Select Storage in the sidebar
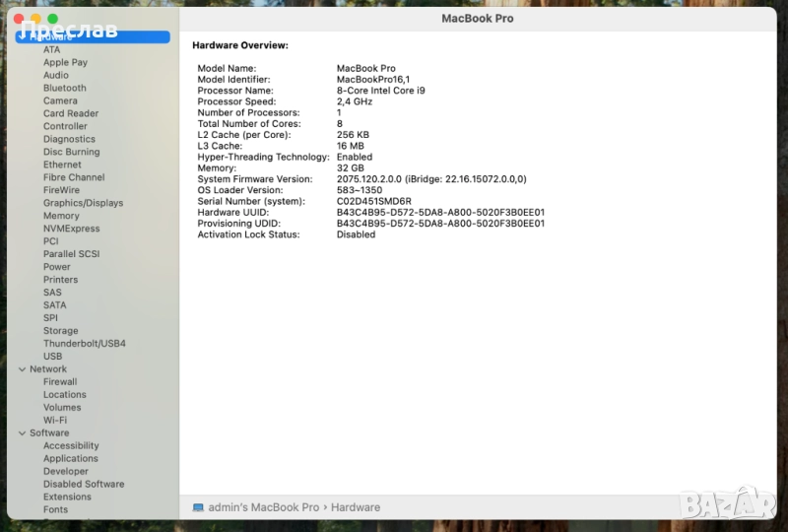The height and width of the screenshot is (532, 788). (x=60, y=331)
